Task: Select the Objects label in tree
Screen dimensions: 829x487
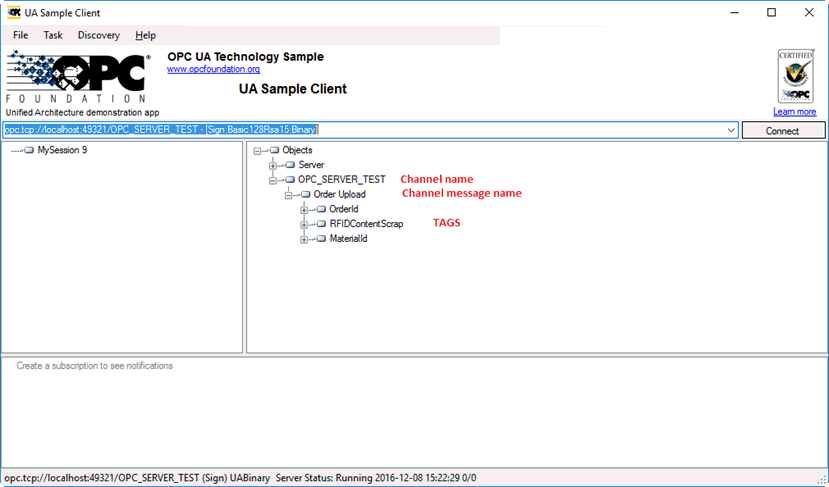Action: click(x=297, y=150)
